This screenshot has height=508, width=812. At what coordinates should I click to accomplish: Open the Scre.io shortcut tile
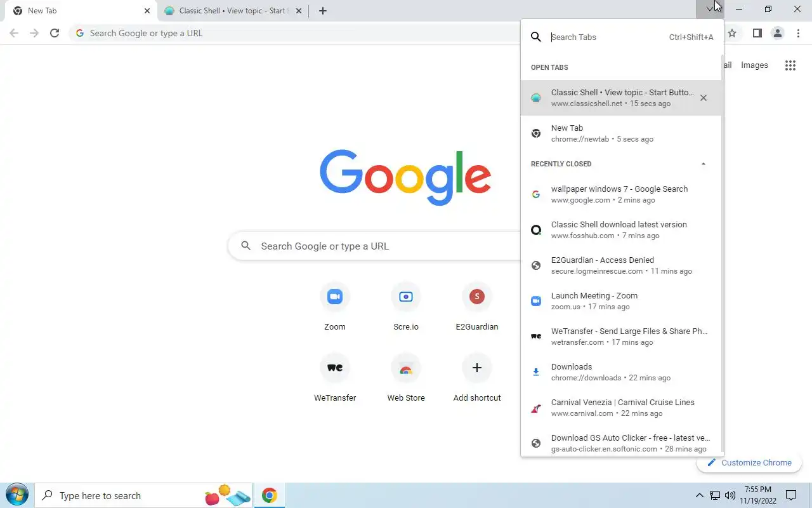pos(406,307)
